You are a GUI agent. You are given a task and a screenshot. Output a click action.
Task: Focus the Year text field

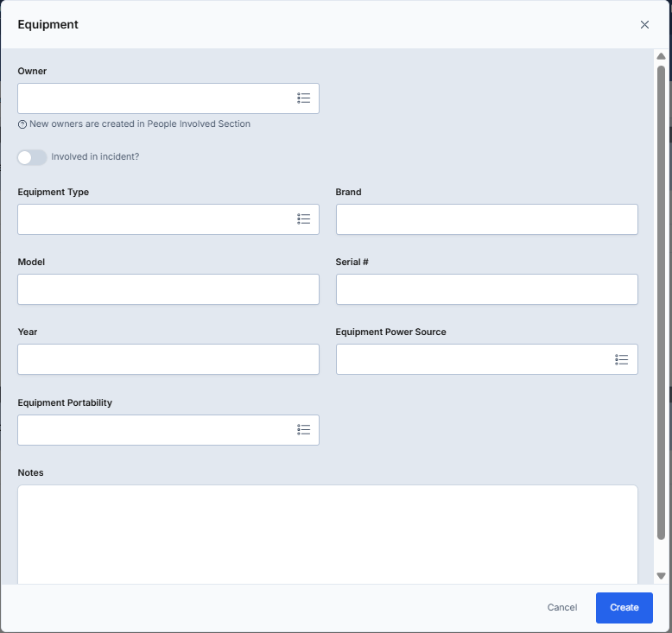(168, 359)
